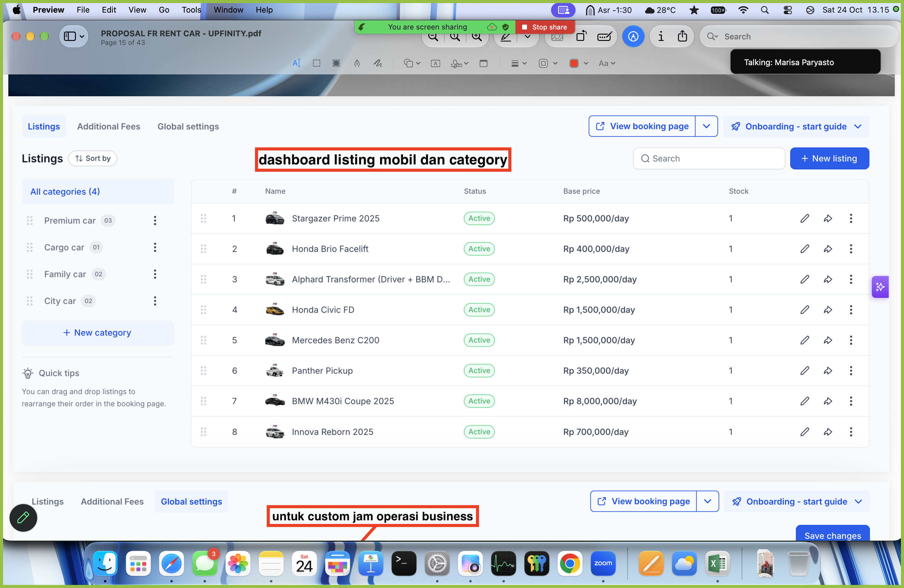Screen dimensions: 904x588
Task: Click the listings Search box in the dashboard
Action: click(x=709, y=158)
